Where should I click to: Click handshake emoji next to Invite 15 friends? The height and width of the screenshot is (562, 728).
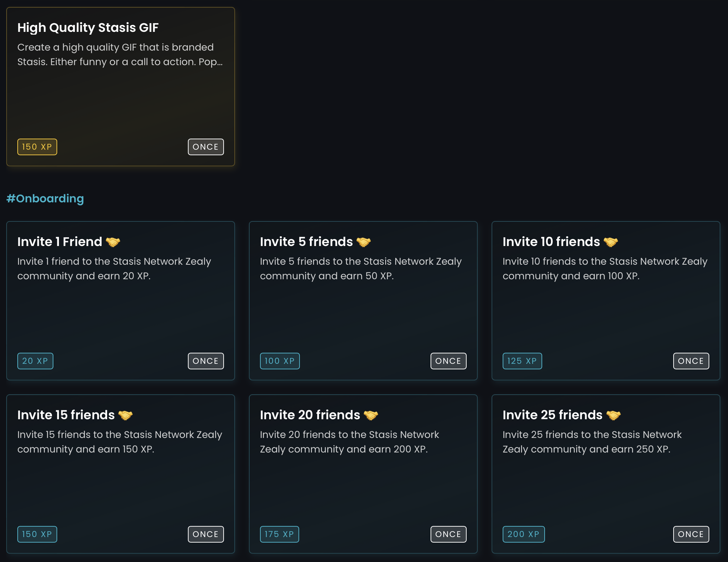[x=125, y=415]
